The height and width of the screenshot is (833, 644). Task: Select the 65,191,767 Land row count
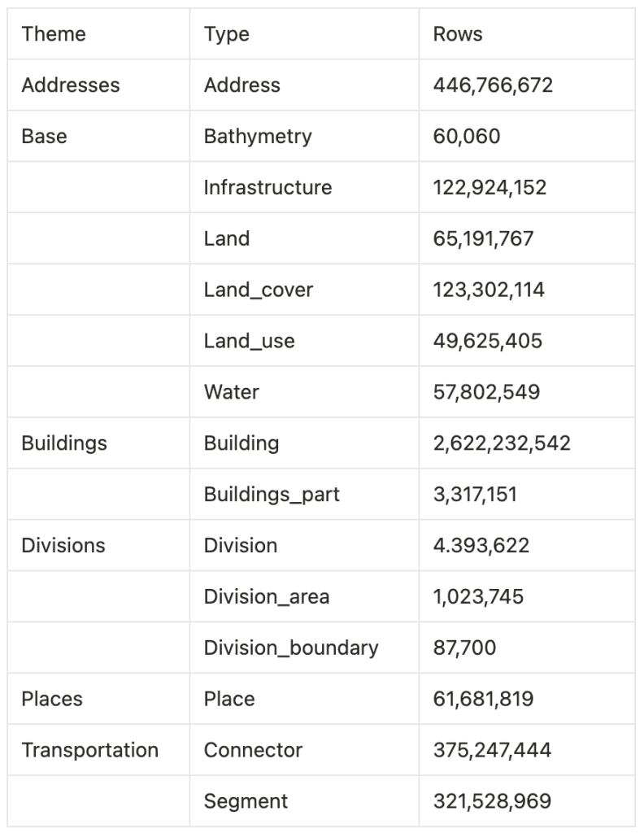point(483,238)
